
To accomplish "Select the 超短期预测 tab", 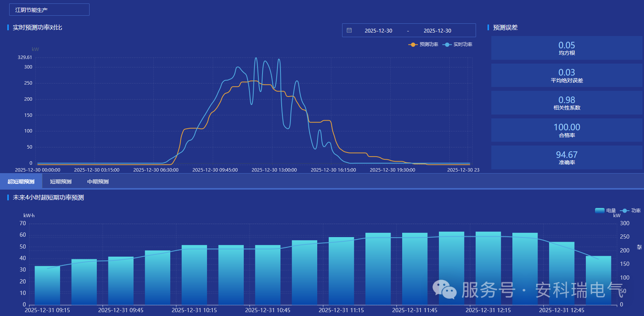I will click(x=21, y=182).
